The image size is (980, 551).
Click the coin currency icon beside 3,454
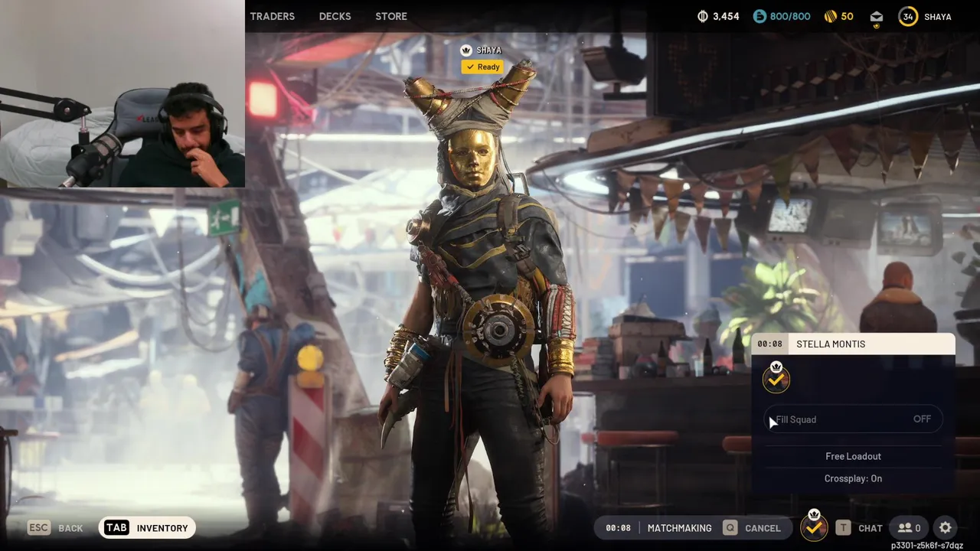(x=703, y=16)
